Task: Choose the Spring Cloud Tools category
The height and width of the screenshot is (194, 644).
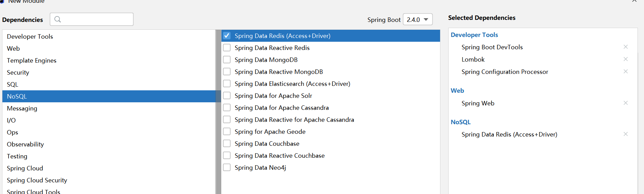Action: pyautogui.click(x=109, y=190)
